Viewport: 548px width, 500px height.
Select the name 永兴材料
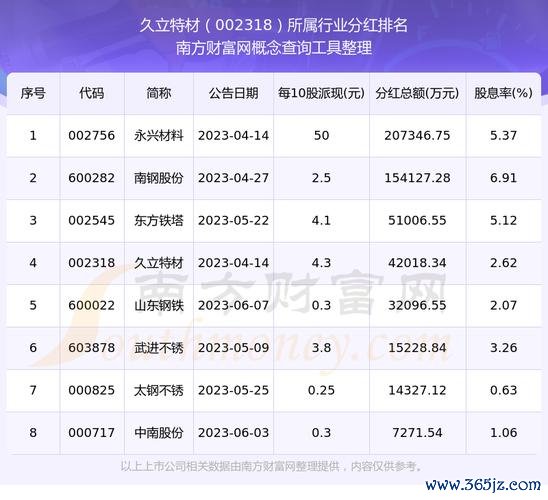[159, 136]
